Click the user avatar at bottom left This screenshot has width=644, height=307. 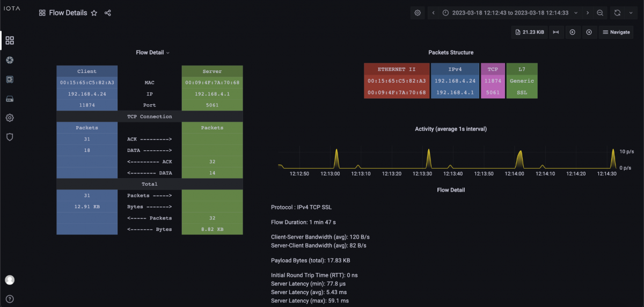click(10, 280)
